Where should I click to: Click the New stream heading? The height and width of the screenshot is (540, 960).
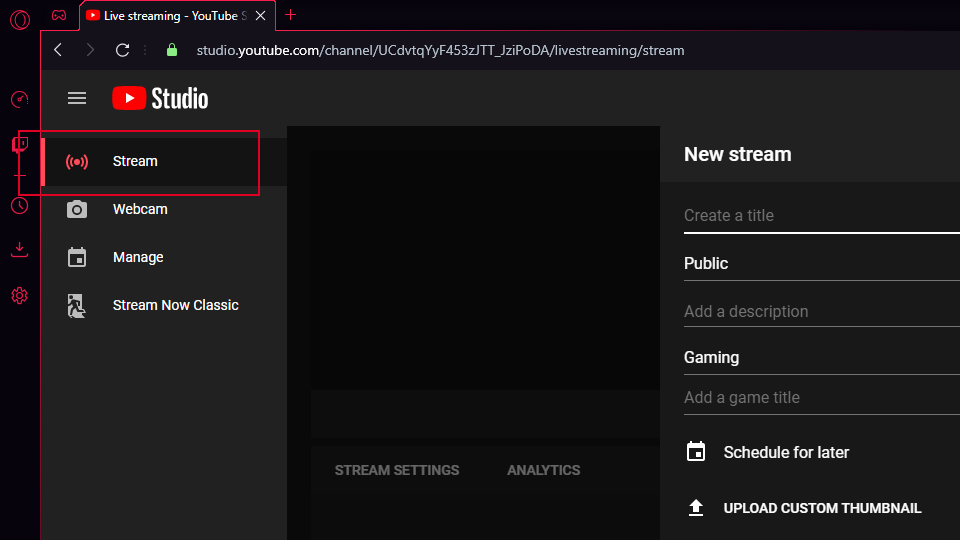[737, 154]
